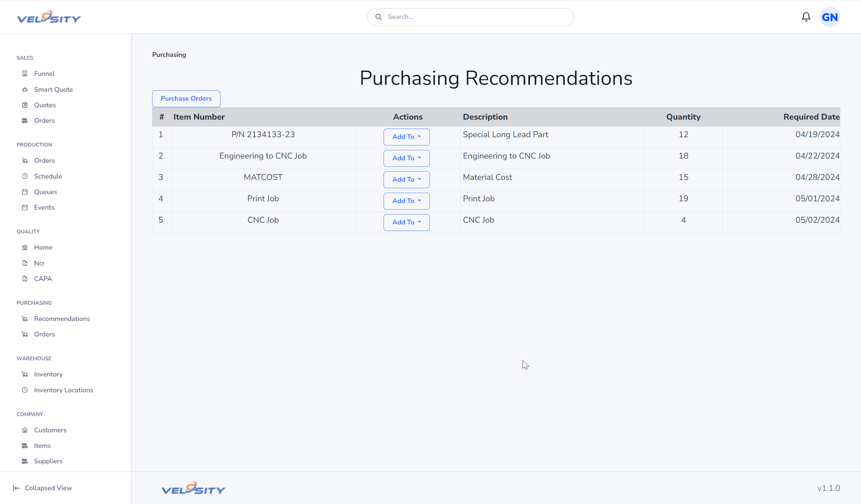Select Inventory Locations in Warehouse section
This screenshot has width=861, height=504.
click(64, 390)
